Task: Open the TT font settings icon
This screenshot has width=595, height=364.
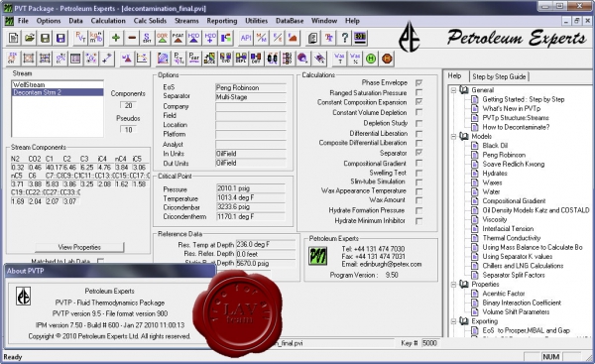Action: (328, 38)
